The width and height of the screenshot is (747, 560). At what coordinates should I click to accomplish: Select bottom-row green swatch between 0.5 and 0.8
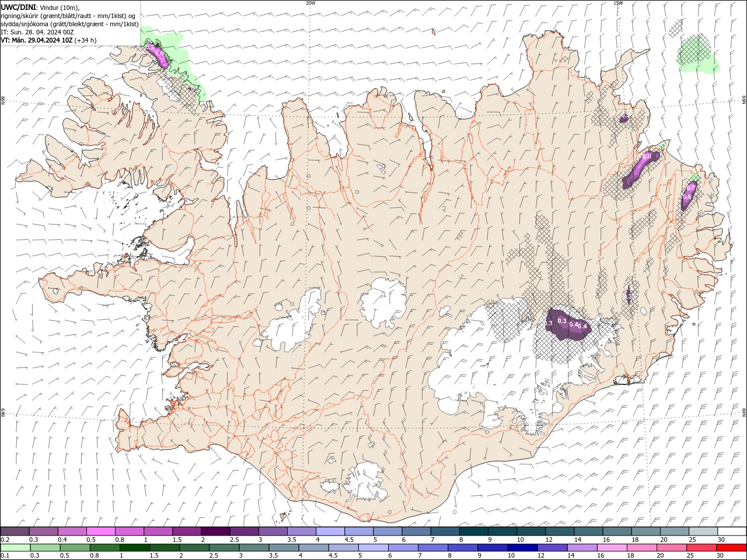pos(75,548)
